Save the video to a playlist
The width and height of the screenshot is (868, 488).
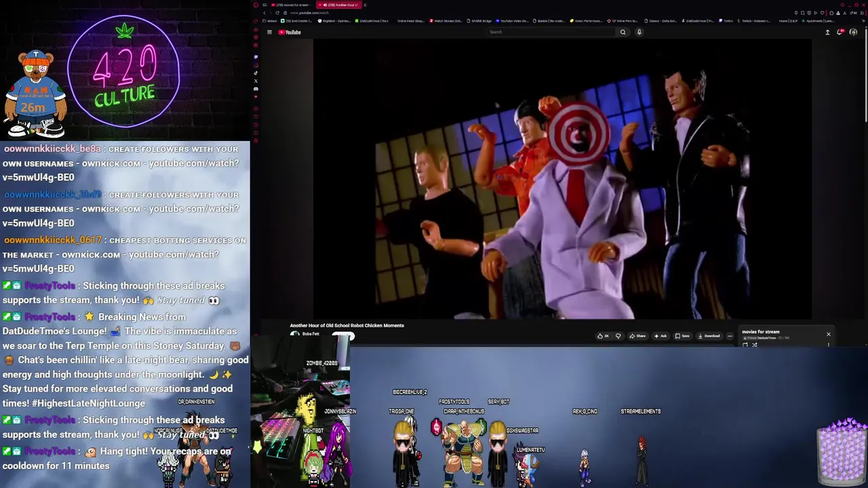tap(682, 336)
